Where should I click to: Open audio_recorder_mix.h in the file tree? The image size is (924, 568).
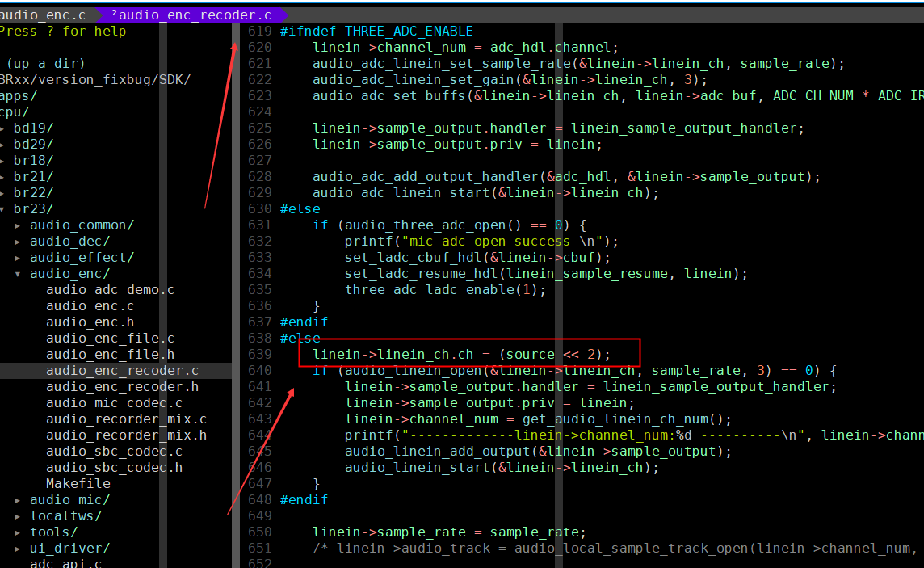click(127, 435)
